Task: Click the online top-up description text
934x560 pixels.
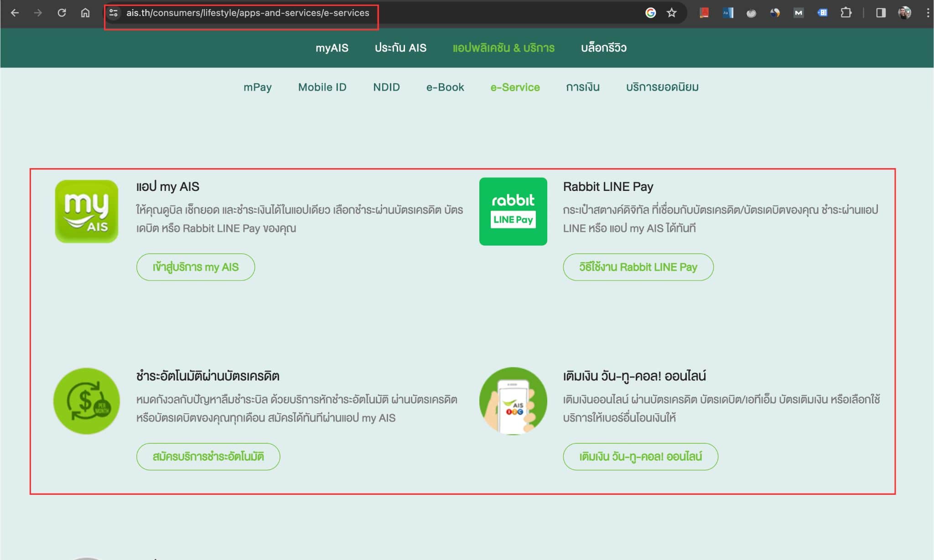Action: [x=721, y=409]
